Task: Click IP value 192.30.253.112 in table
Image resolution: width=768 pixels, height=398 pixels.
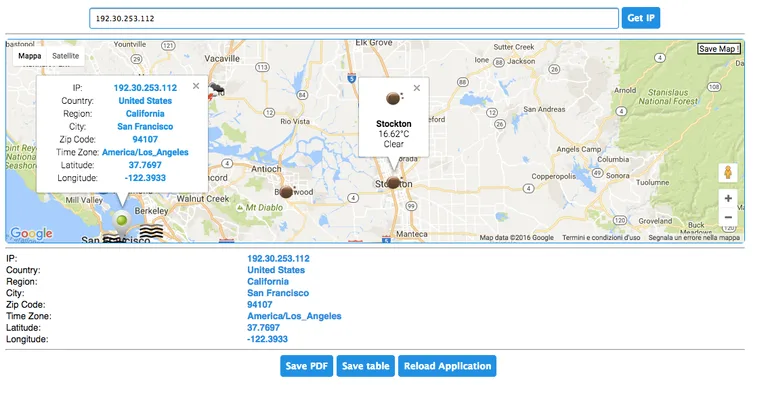Action: pyautogui.click(x=278, y=258)
